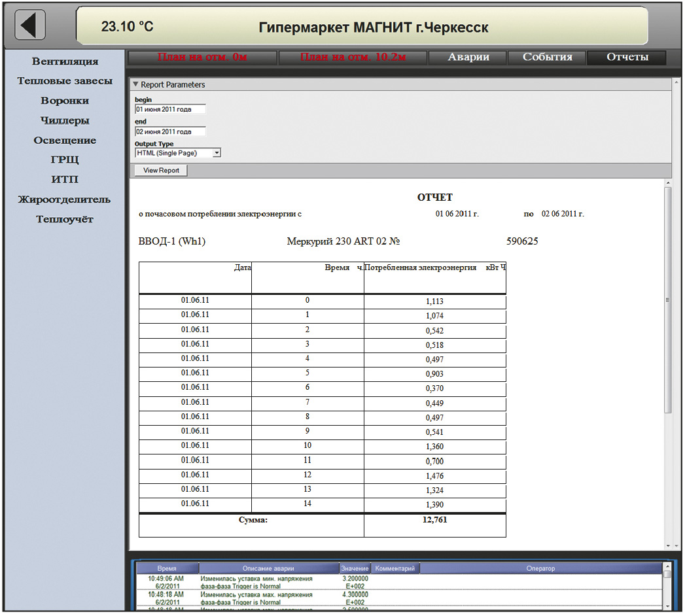Open the Чиллеры section
685x616 pixels.
(x=65, y=120)
